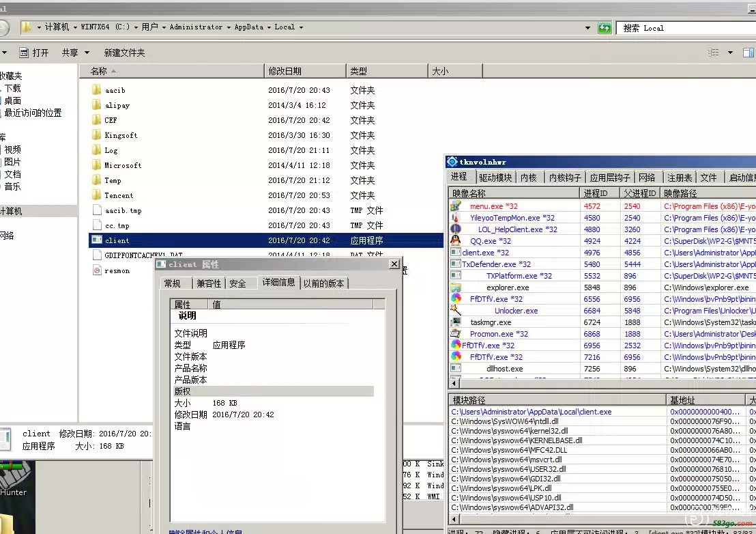The height and width of the screenshot is (534, 756).
Task: Switch to 网络 tab in tknvolnhwr
Action: click(647, 178)
